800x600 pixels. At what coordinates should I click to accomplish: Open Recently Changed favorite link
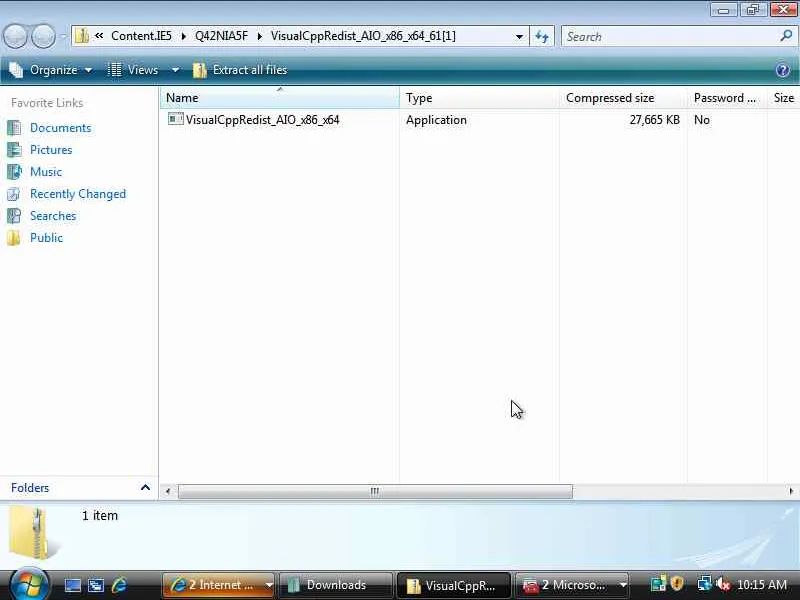(x=78, y=194)
